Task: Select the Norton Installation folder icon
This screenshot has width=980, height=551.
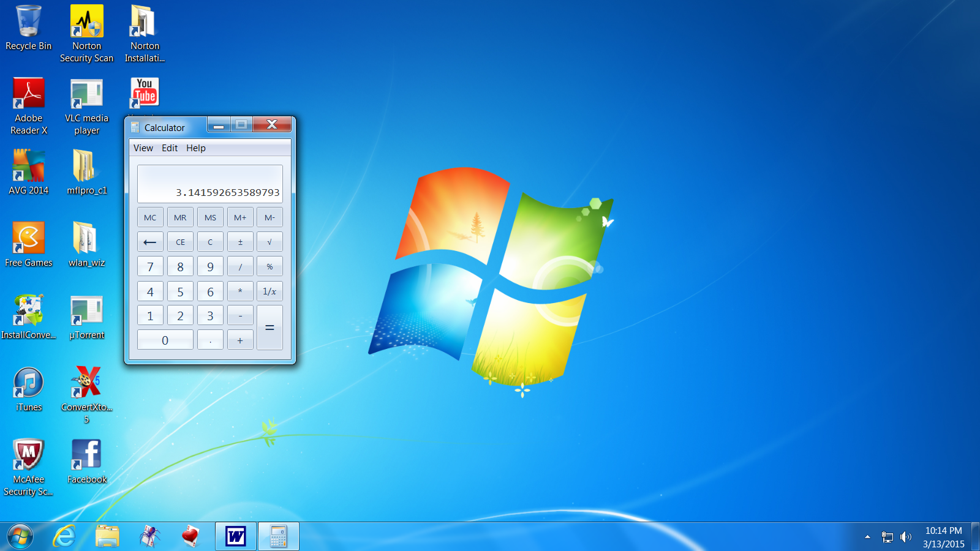Action: [x=145, y=34]
